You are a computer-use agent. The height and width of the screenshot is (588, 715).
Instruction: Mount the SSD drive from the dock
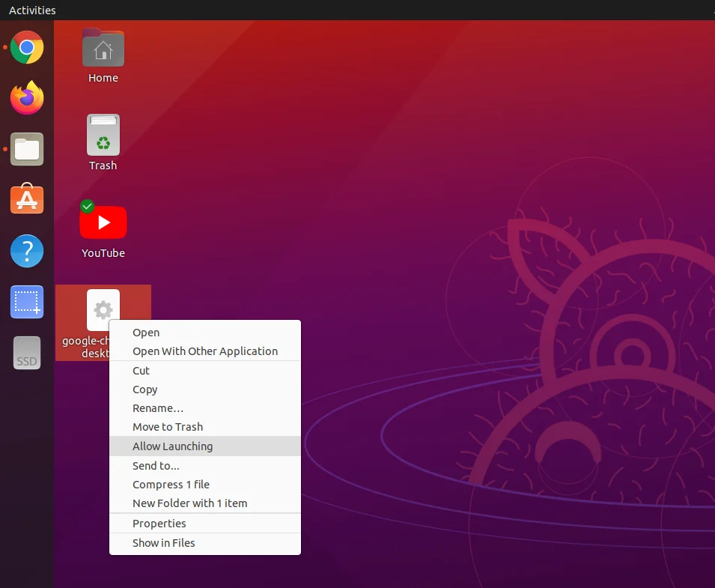pyautogui.click(x=27, y=352)
